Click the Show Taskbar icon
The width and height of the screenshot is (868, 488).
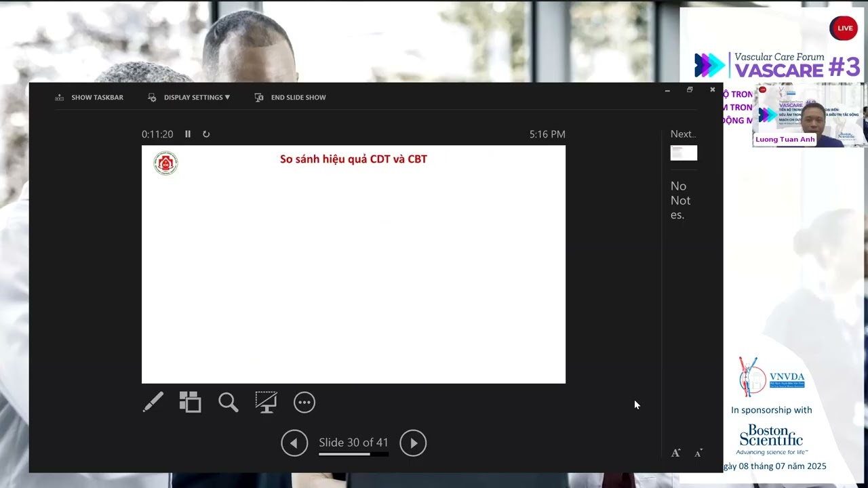[60, 98]
